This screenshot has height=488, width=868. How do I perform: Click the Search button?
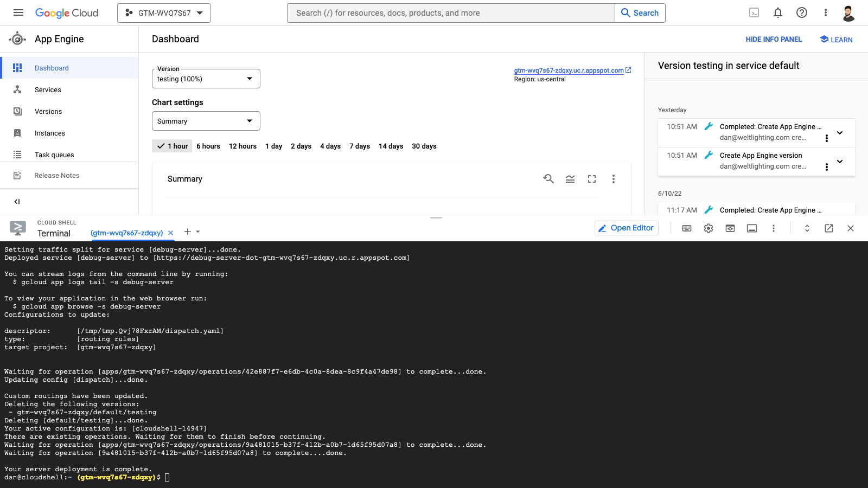pyautogui.click(x=640, y=13)
